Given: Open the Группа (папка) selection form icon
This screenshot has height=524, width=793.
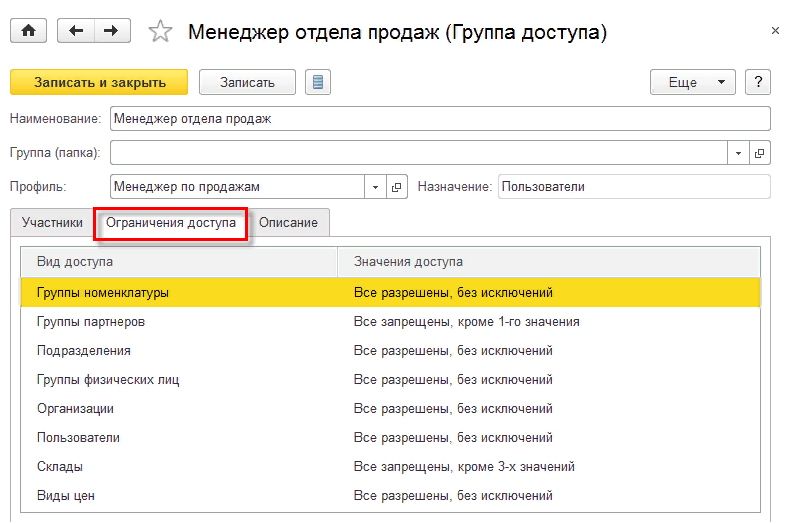Looking at the screenshot, I should coord(760,153).
